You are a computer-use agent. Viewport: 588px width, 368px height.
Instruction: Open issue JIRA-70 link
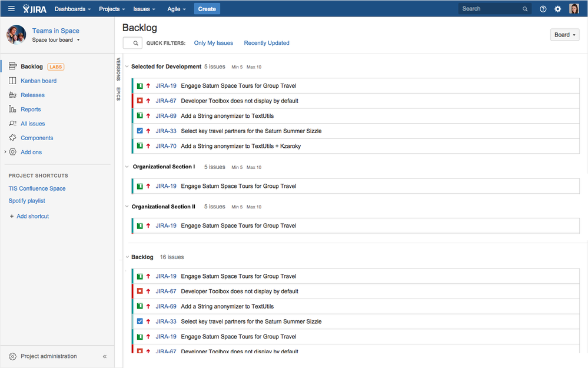(166, 146)
